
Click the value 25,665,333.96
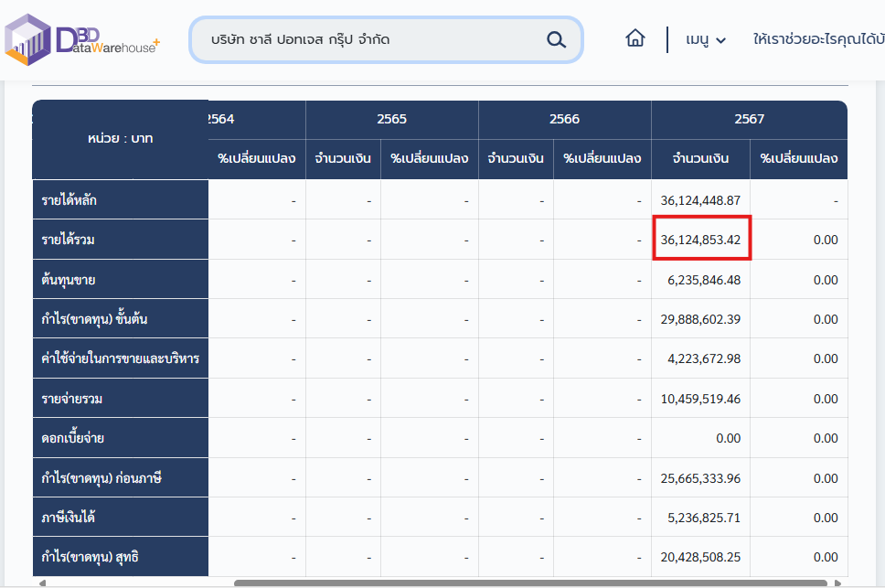[700, 478]
